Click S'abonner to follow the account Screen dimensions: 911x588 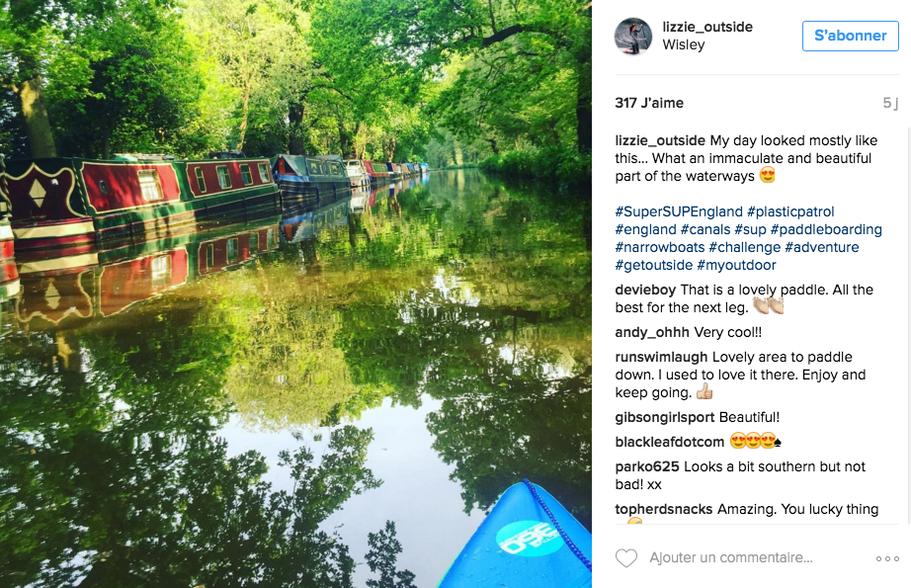[x=850, y=36]
